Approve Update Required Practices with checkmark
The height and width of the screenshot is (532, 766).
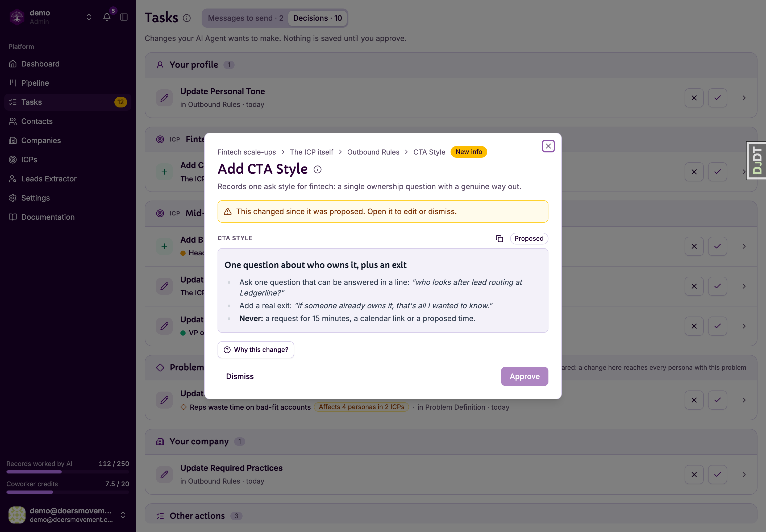coord(717,474)
